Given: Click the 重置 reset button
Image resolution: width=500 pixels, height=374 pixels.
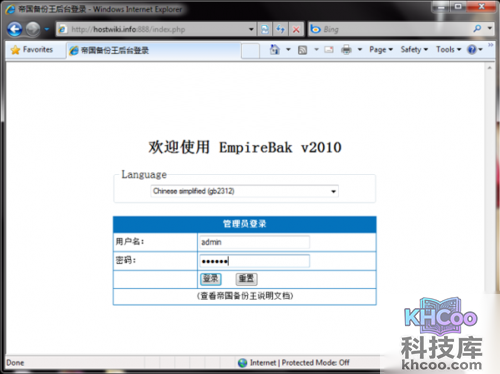Looking at the screenshot, I should click(x=246, y=279).
